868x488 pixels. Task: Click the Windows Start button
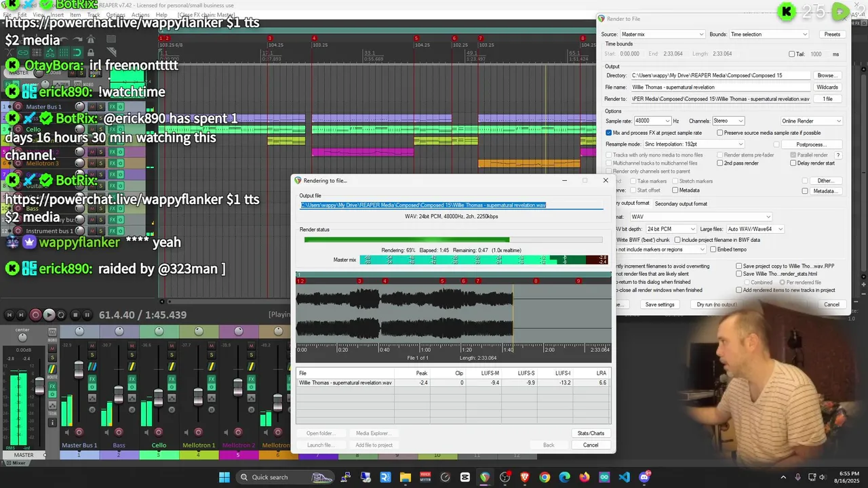pyautogui.click(x=224, y=477)
